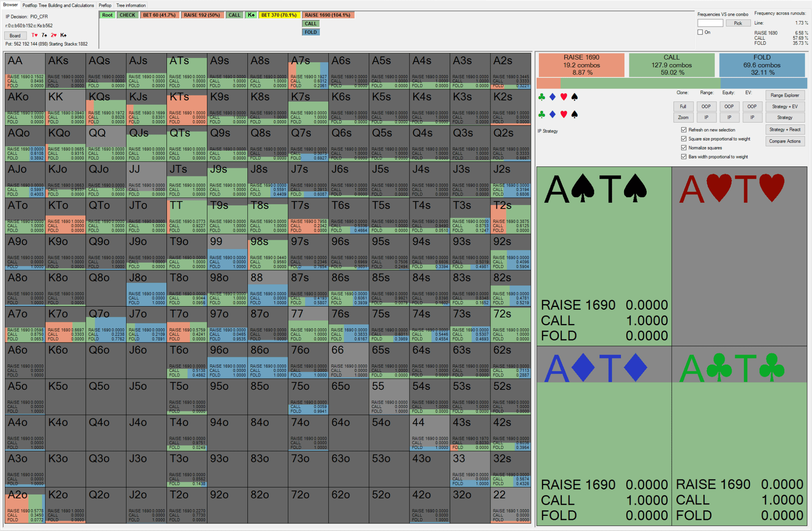Click the top-row red heart suit icon
This screenshot has height=531, width=812.
(563, 97)
